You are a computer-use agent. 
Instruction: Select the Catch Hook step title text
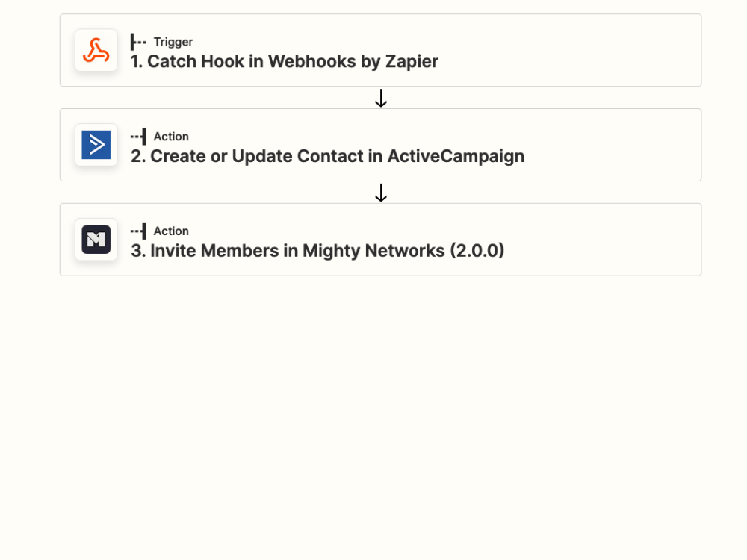284,61
